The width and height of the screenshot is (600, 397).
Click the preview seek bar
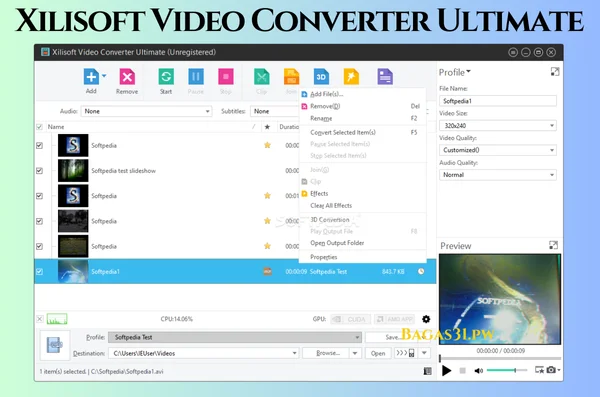[x=500, y=359]
